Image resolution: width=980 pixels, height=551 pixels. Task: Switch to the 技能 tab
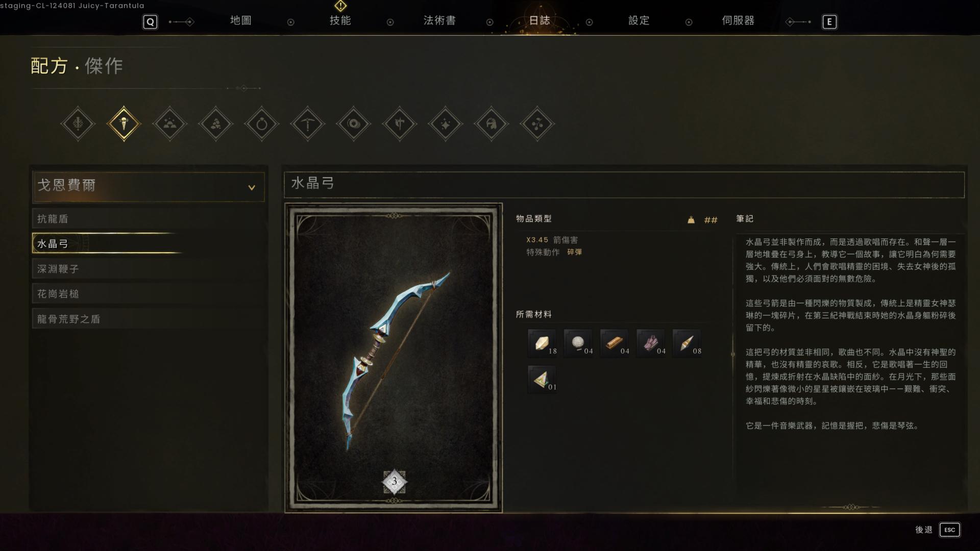point(340,20)
